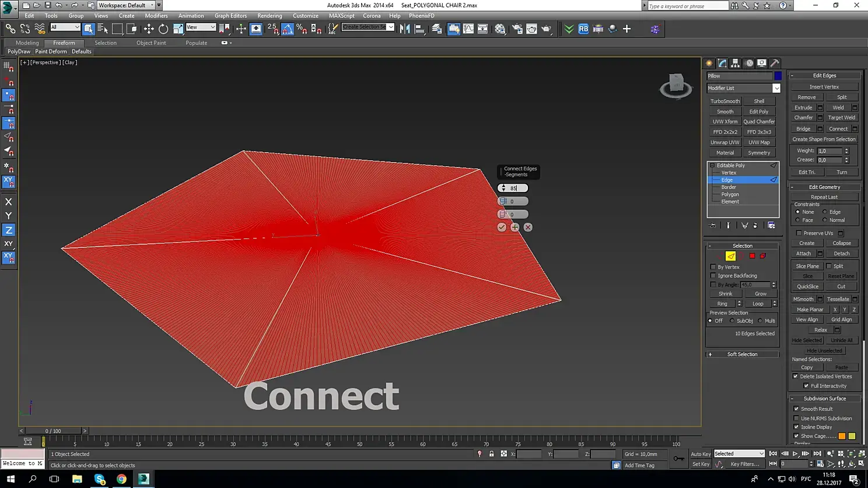Restrict to Z axis constraint
This screenshot has height=488, width=868.
point(9,230)
